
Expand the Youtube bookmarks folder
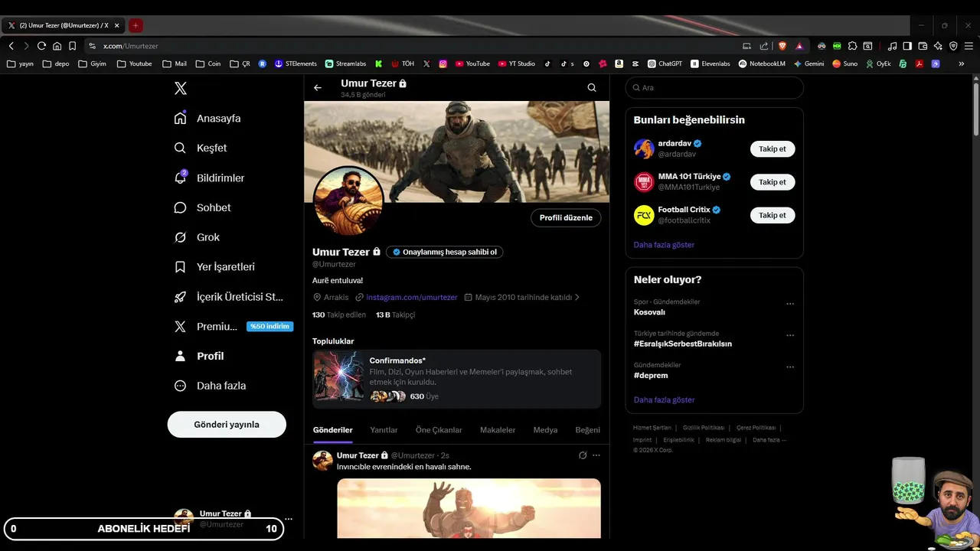click(x=134, y=64)
